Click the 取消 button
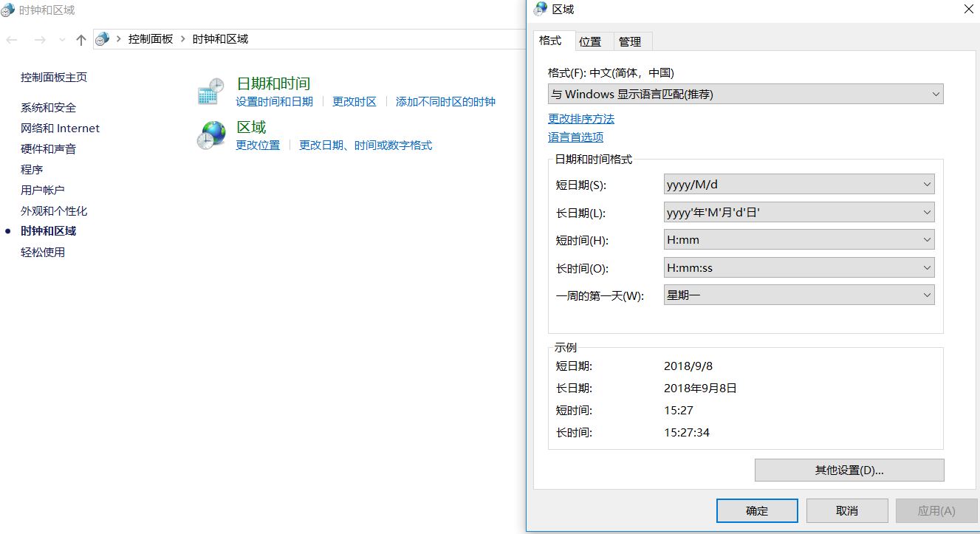This screenshot has width=980, height=534. [x=847, y=510]
